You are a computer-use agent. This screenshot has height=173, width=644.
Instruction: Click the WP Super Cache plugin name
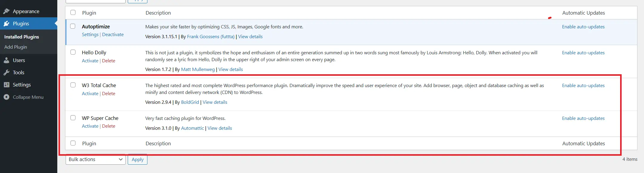tap(100, 118)
